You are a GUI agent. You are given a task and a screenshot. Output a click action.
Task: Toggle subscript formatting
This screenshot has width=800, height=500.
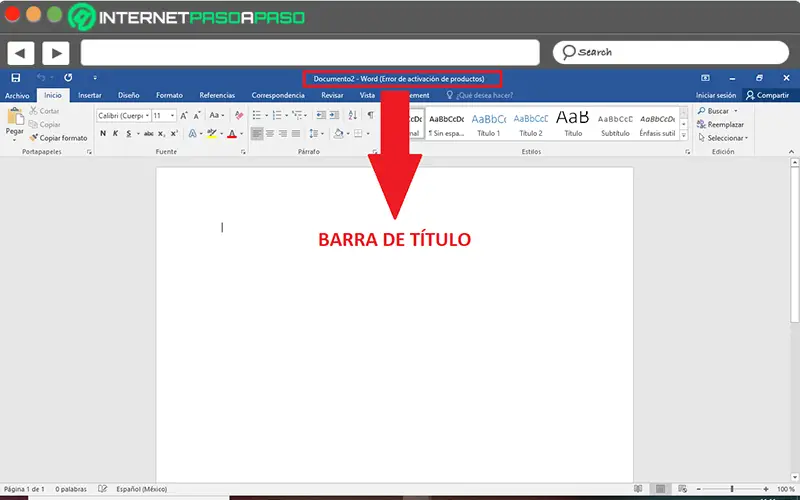pyautogui.click(x=161, y=134)
